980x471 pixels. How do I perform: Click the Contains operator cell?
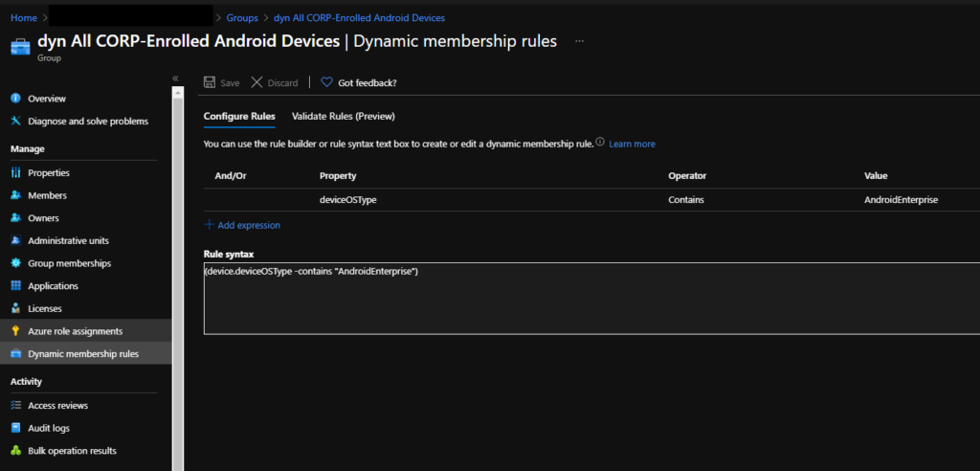point(686,200)
